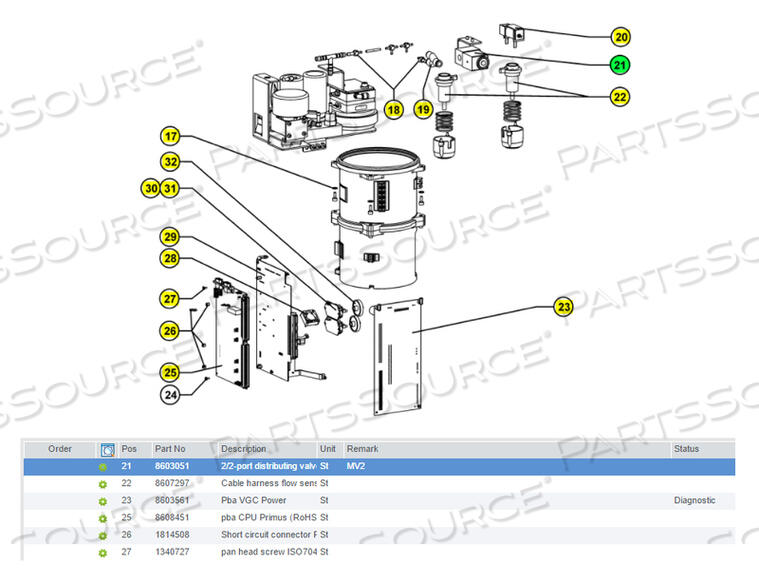
Task: Select callout 18 on the exploded view
Action: 393,109
